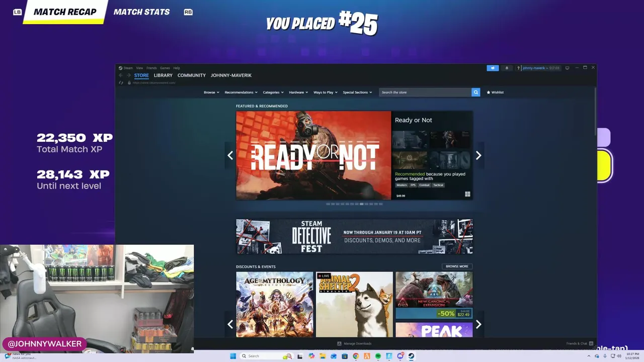Screen dimensions: 644x362
Task: Enter Big Picture mode via monitor icon
Action: click(x=567, y=68)
